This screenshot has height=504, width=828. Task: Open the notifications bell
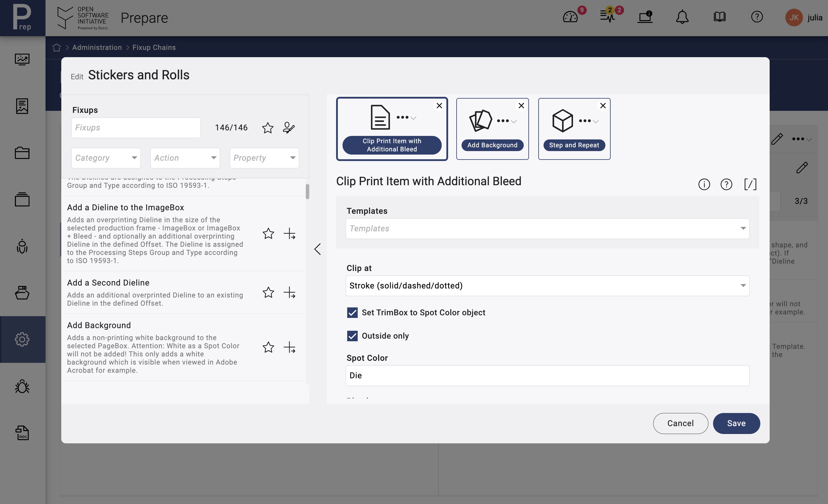coord(682,17)
